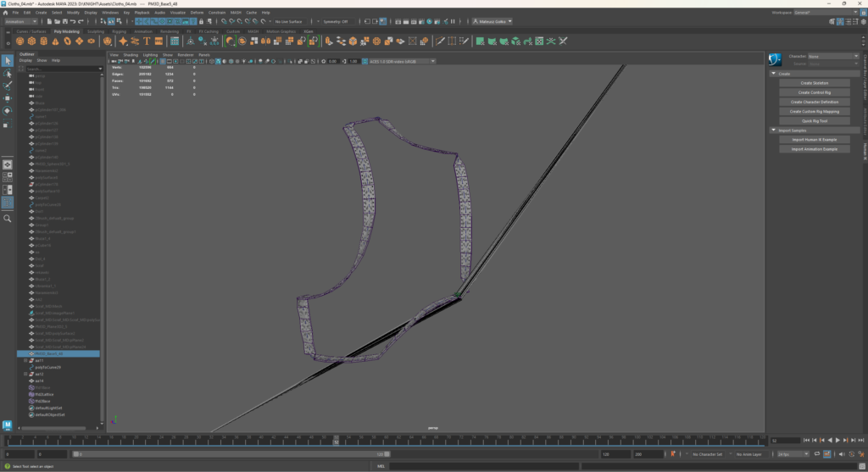
Task: Click the HumanIK character icon
Action: [x=774, y=59]
